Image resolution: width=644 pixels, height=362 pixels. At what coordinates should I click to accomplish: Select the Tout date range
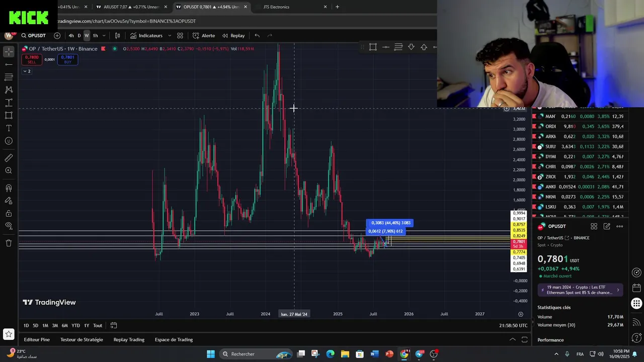coord(98,325)
